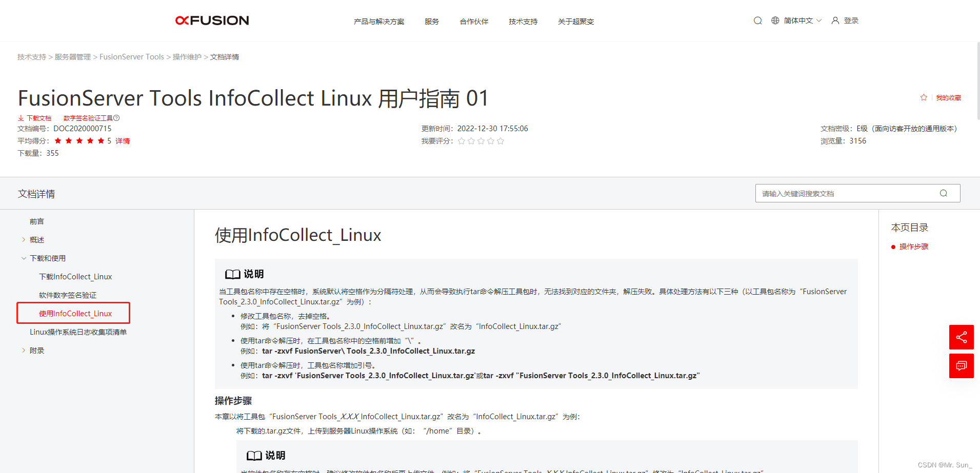Go to FusionServer Tools breadcrumb
Screen dimensions: 980x473
tap(132, 57)
